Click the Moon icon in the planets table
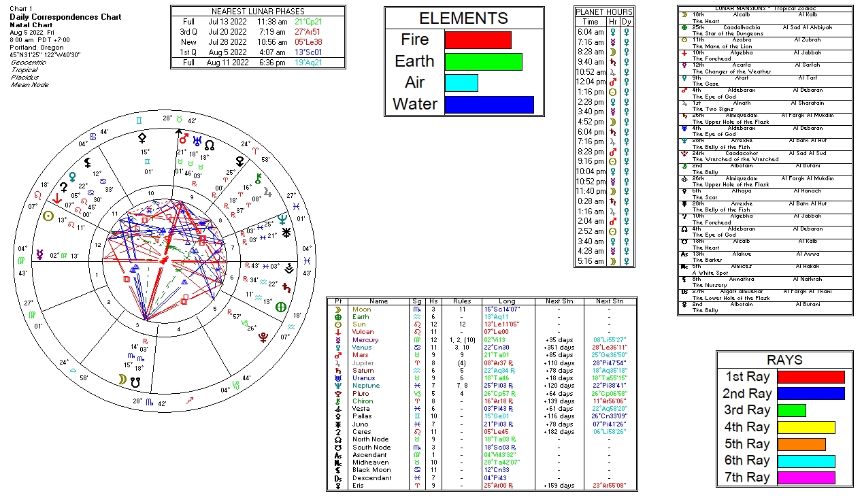 [339, 309]
